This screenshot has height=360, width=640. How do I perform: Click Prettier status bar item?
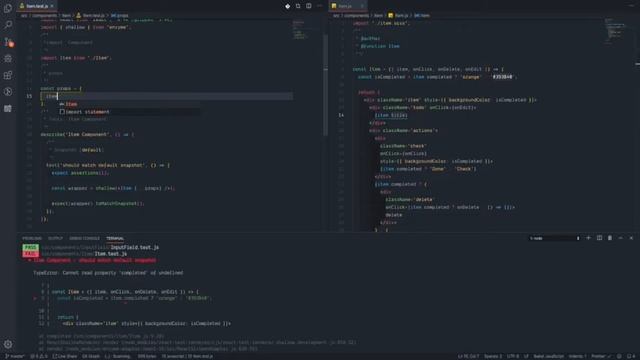(x=600, y=356)
